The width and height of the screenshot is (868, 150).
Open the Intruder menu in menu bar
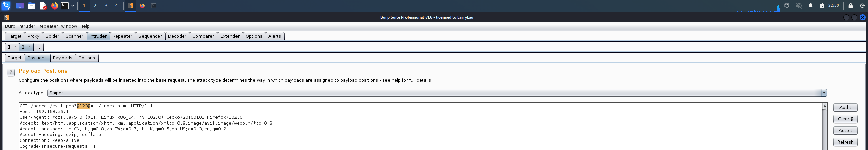pos(27,26)
